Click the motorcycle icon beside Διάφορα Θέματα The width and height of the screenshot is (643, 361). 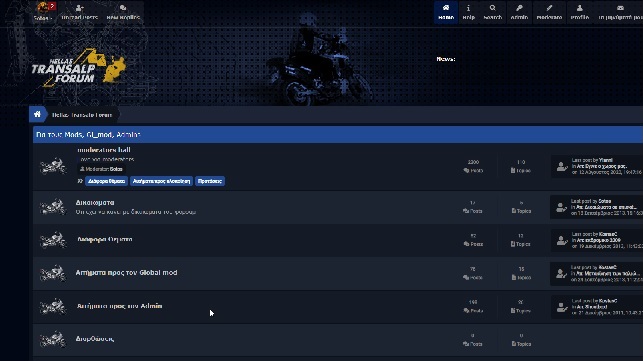point(53,240)
